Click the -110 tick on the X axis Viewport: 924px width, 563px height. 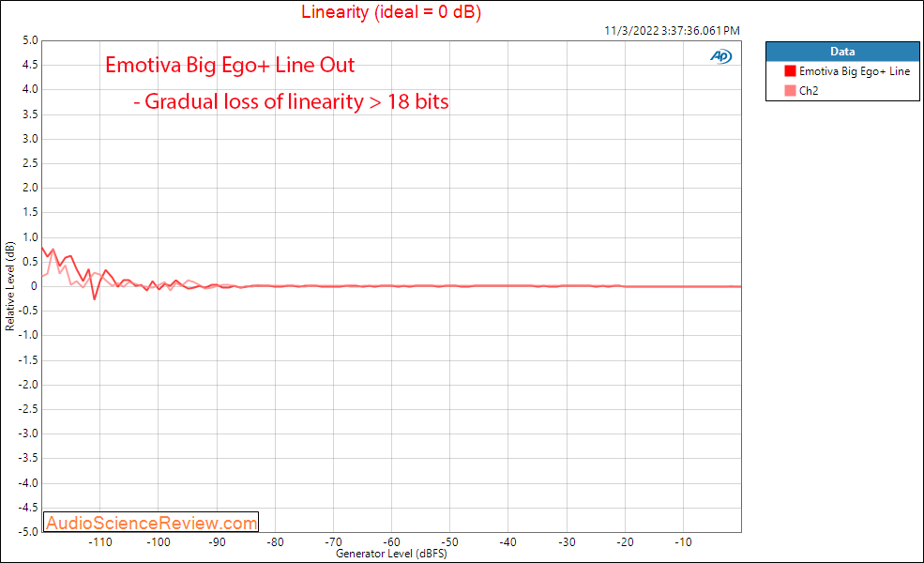[100, 541]
